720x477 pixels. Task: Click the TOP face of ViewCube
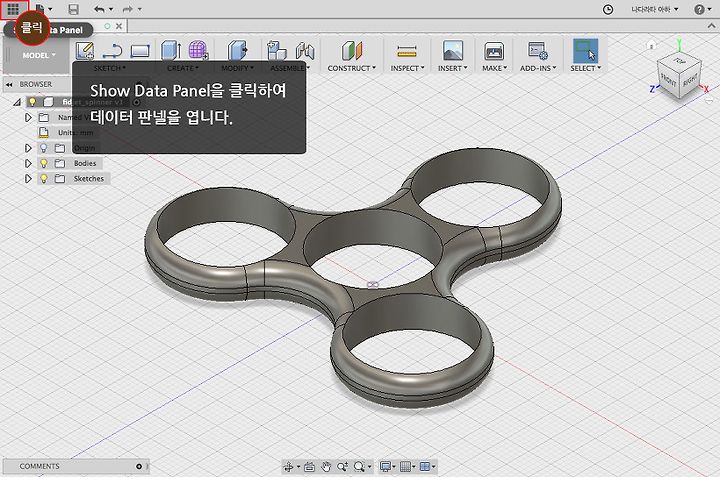point(679,61)
